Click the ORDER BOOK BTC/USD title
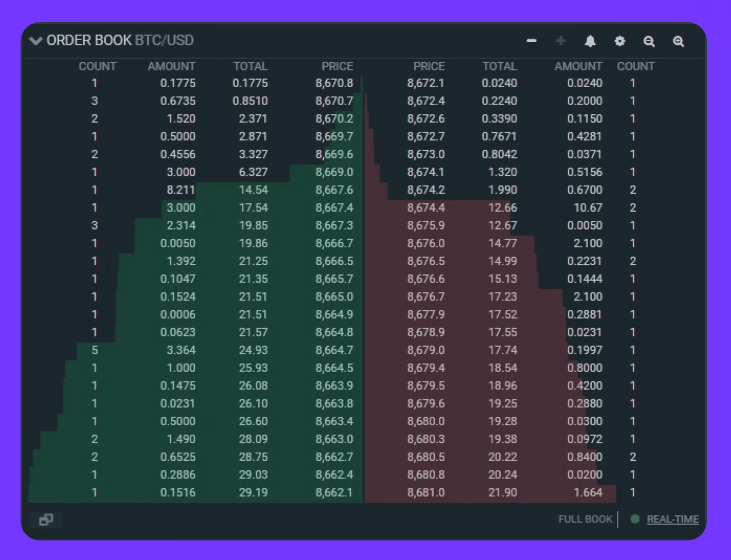The height and width of the screenshot is (560, 731). coord(120,41)
